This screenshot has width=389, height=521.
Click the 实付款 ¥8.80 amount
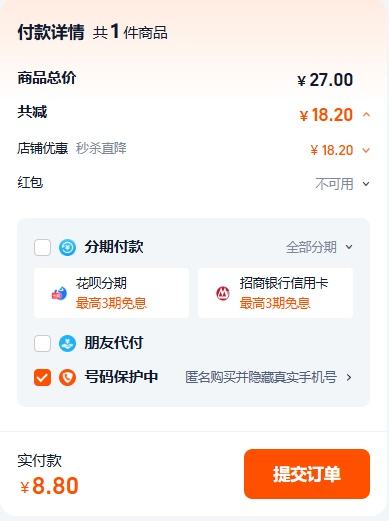pos(49,486)
